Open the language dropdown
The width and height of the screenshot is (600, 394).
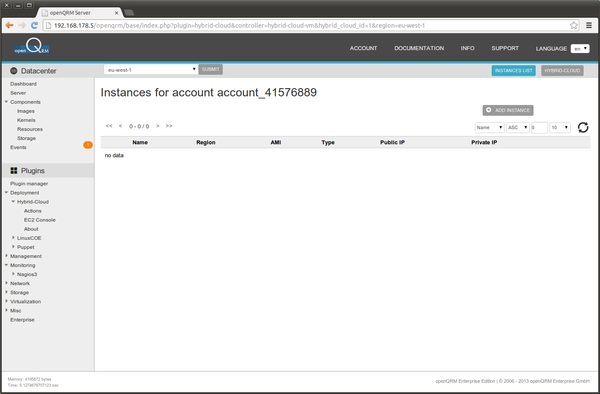580,49
